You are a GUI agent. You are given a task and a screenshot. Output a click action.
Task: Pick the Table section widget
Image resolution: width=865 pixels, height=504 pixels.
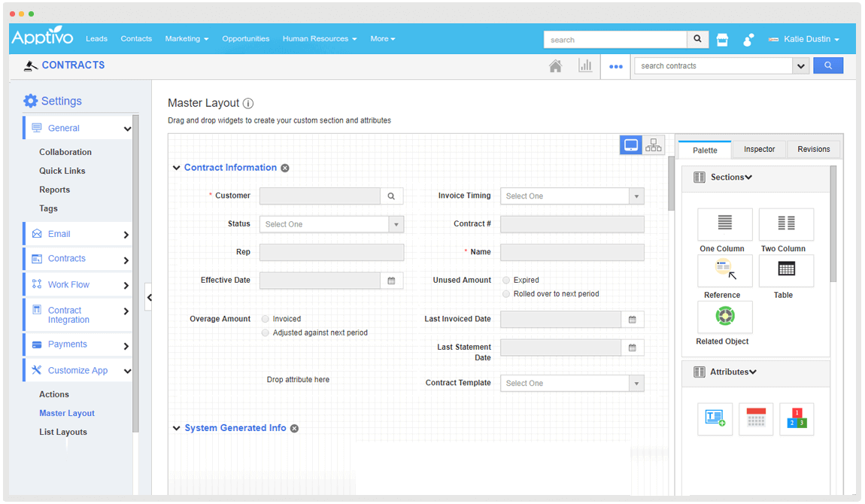[786, 271]
